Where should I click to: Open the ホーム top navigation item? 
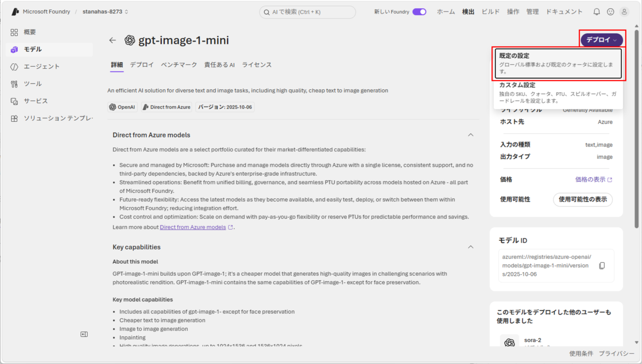(x=446, y=12)
